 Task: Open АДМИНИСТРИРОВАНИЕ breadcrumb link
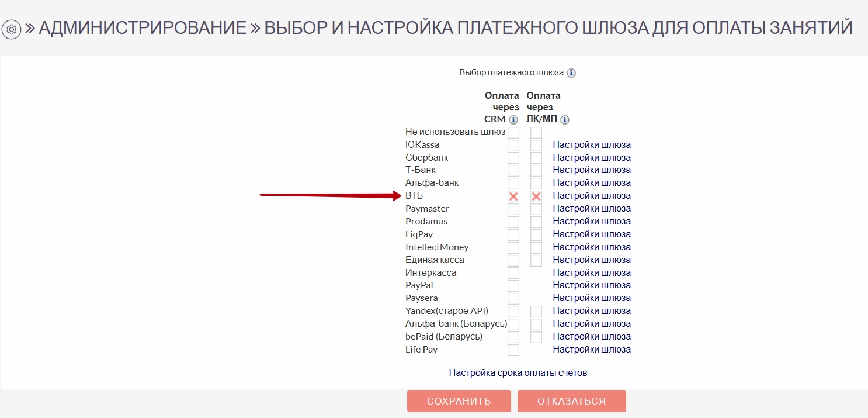(143, 28)
